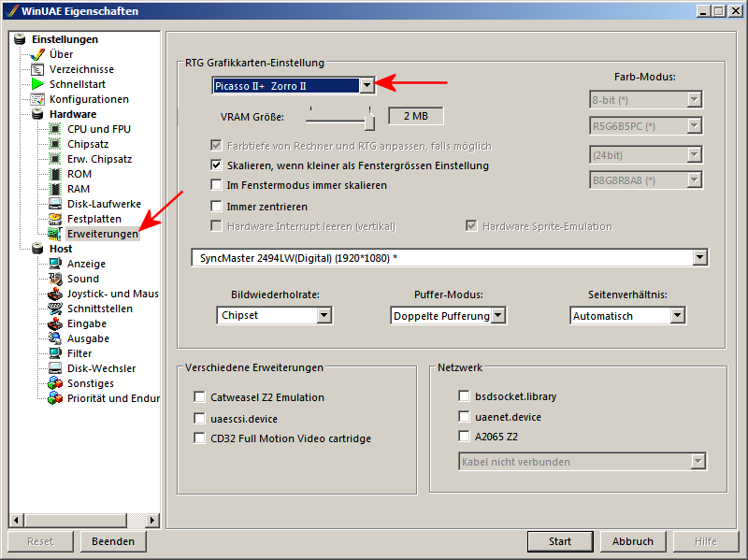The image size is (748, 560).
Task: Click the Hilfe button
Action: [x=706, y=541]
